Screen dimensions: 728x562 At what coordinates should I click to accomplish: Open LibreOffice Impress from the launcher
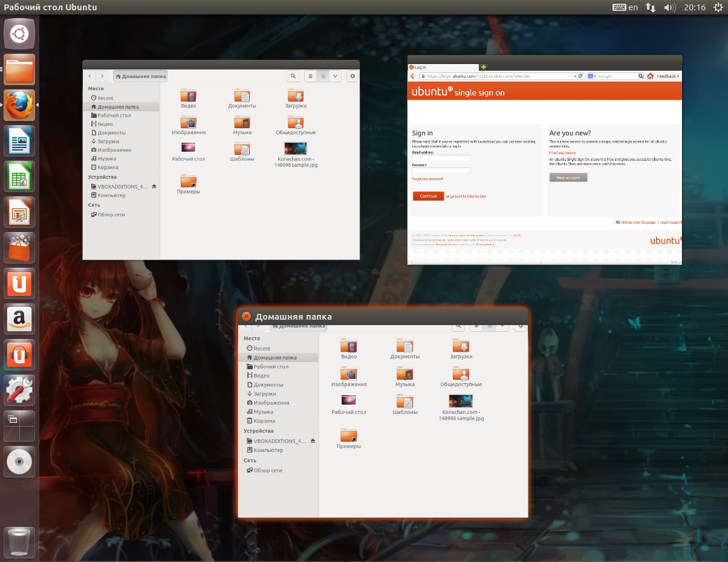click(19, 212)
